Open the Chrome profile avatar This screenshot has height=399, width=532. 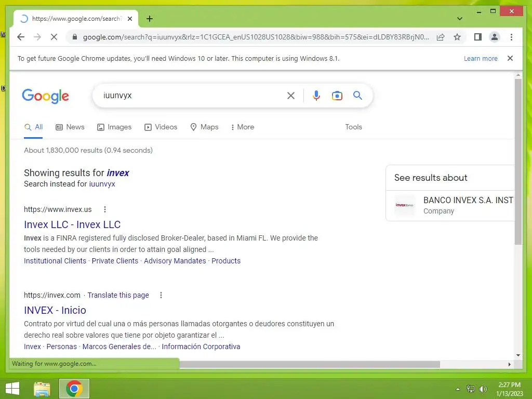point(495,37)
